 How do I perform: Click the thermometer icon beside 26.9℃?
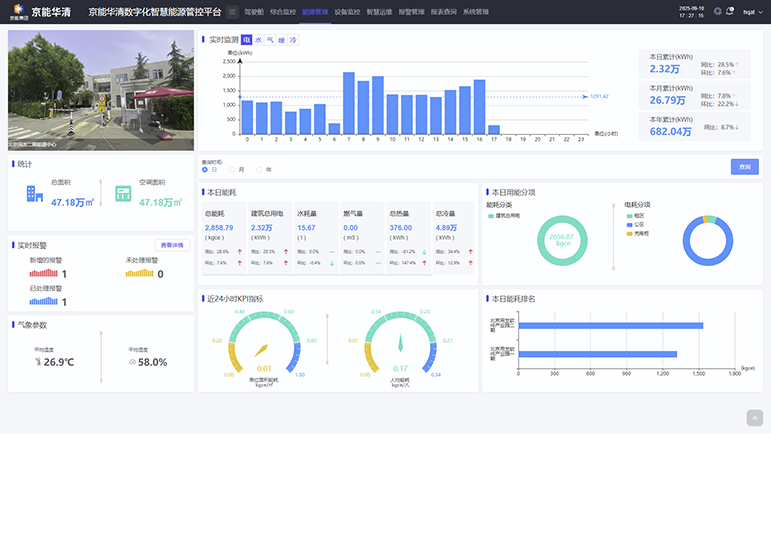click(x=38, y=362)
